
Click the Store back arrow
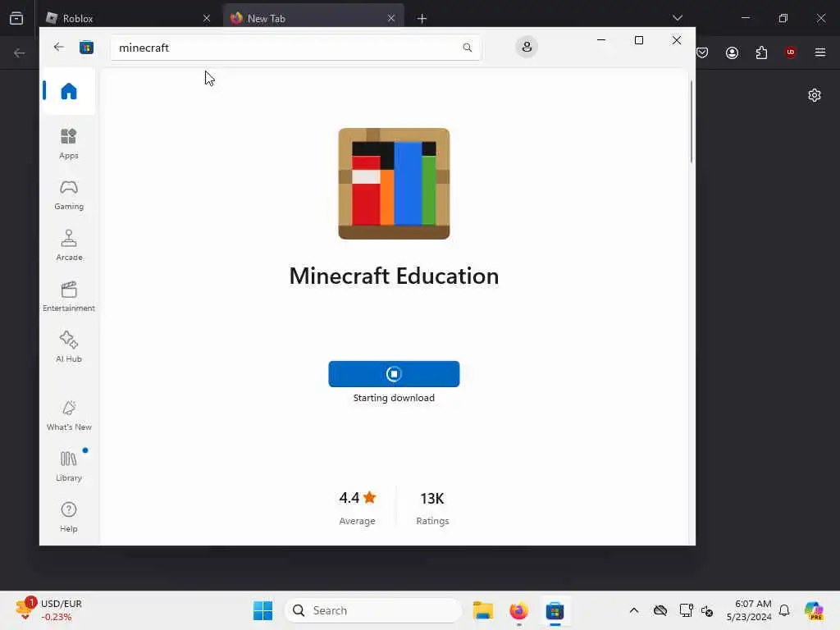point(59,47)
